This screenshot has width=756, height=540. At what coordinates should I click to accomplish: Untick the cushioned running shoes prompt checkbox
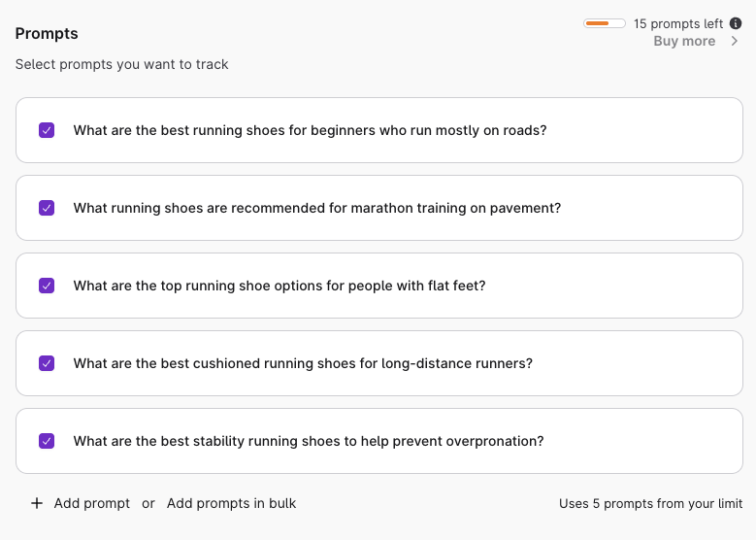tap(47, 363)
